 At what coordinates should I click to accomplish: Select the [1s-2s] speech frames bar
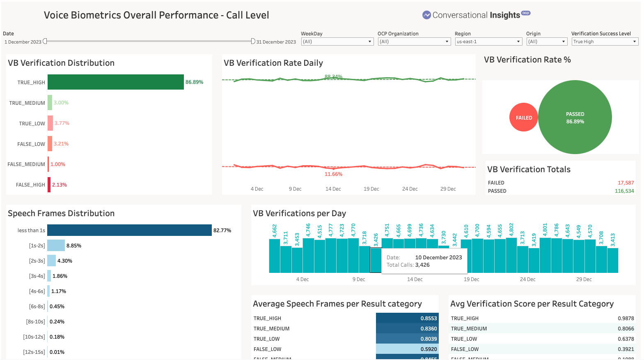pyautogui.click(x=56, y=245)
